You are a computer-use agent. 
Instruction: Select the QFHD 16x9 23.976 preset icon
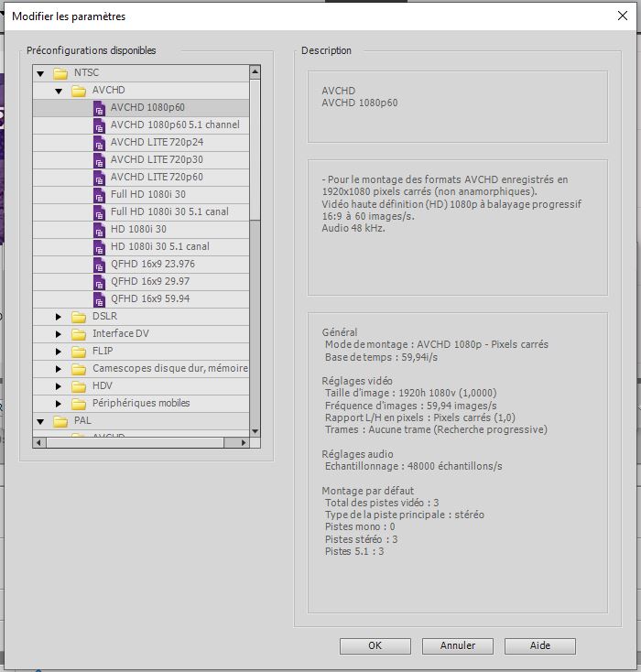[x=100, y=265]
